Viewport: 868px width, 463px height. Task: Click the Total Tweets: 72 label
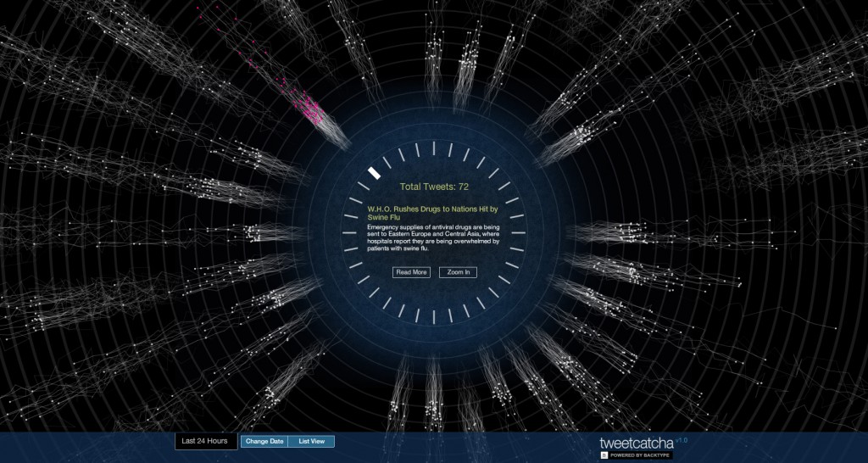(x=434, y=187)
